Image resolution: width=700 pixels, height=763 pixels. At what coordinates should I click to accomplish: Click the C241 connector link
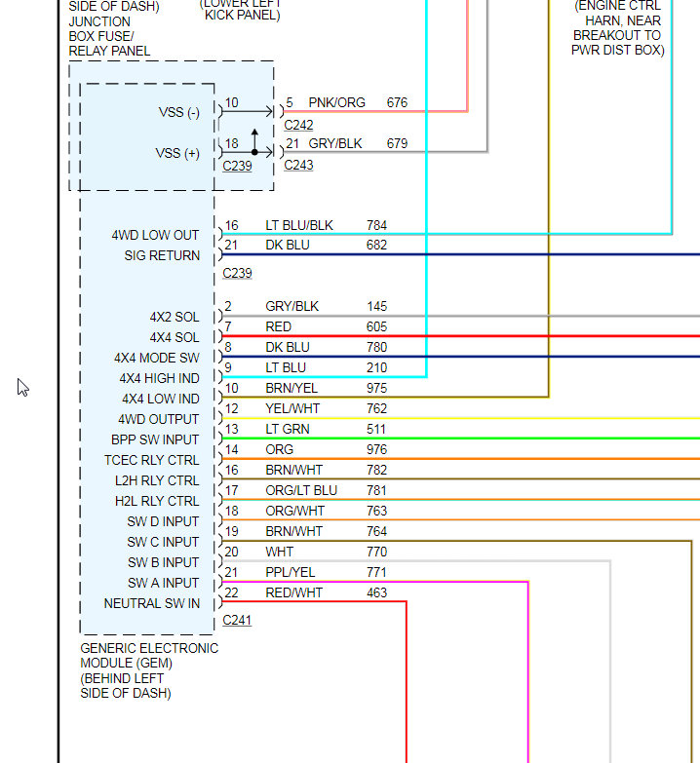[237, 620]
